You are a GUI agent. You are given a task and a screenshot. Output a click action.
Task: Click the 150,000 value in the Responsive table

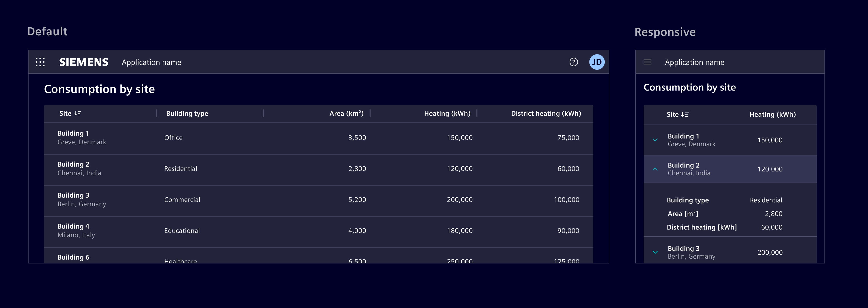[770, 140]
